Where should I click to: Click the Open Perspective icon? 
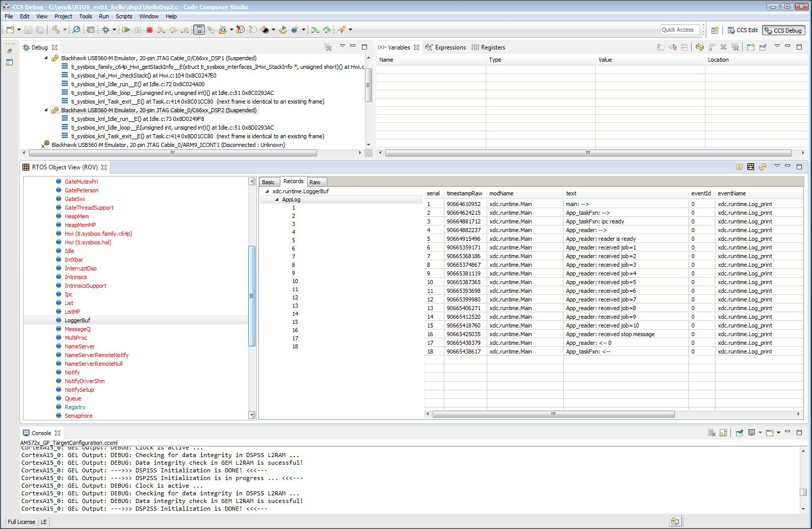pos(715,31)
